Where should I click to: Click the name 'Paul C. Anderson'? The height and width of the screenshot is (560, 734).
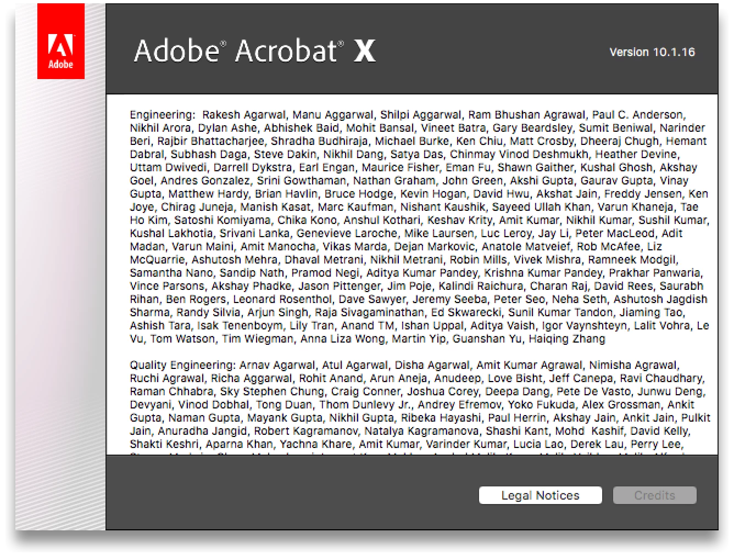tap(637, 115)
